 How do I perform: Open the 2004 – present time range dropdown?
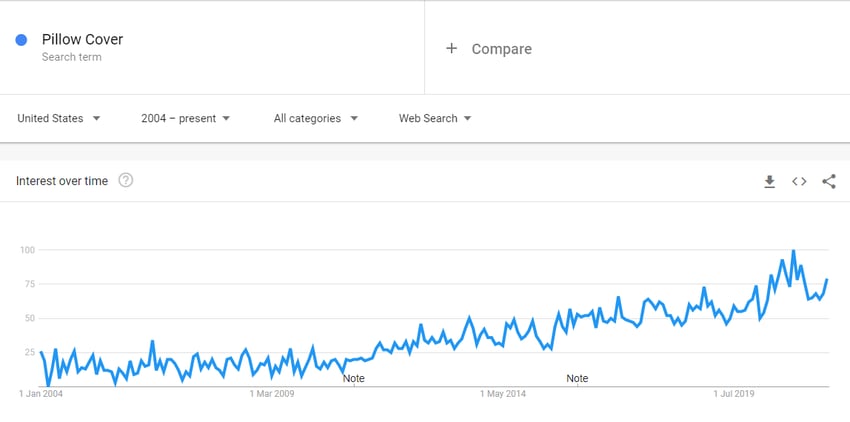(185, 118)
